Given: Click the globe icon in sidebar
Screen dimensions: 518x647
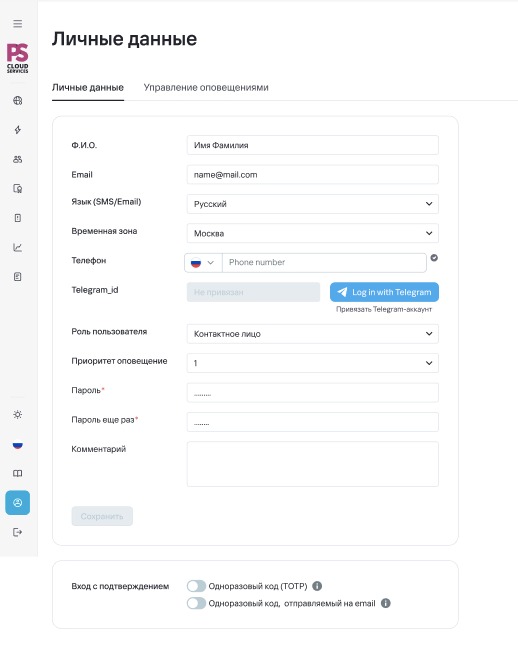Looking at the screenshot, I should click(x=17, y=101).
